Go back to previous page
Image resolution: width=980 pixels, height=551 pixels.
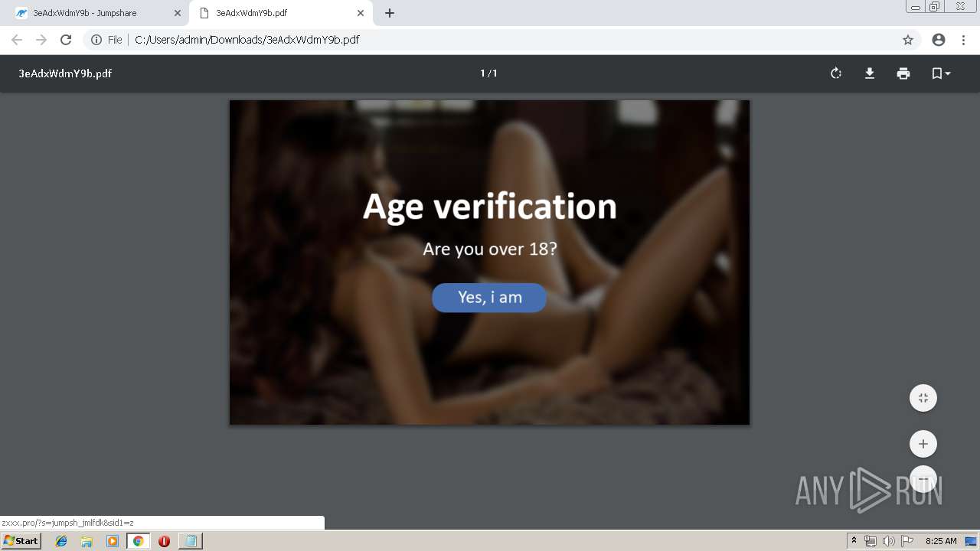17,40
